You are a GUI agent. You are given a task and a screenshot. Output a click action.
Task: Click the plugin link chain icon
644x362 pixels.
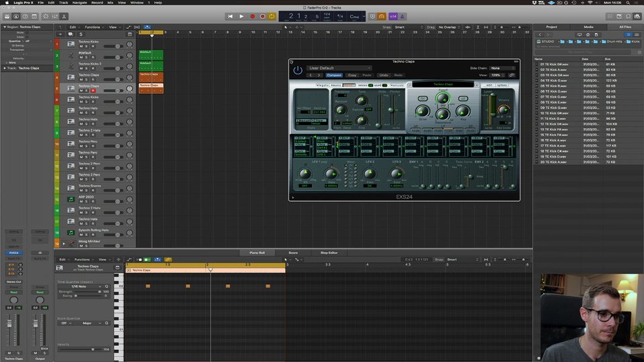point(511,75)
